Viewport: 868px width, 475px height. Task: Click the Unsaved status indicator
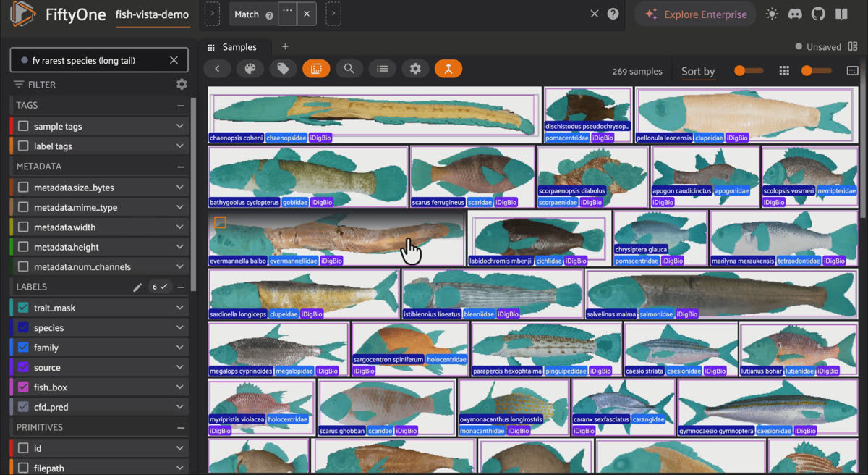tap(818, 46)
